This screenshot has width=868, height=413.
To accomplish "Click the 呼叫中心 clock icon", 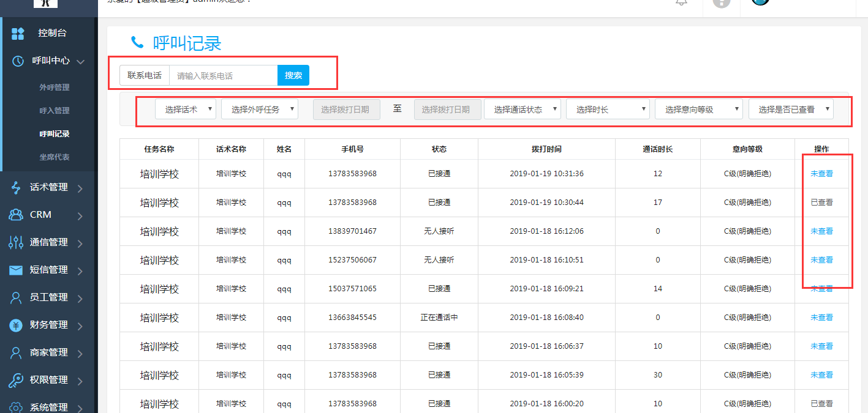I will pos(18,61).
